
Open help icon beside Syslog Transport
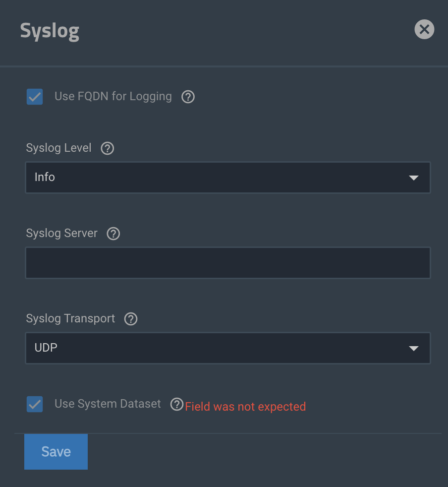pyautogui.click(x=131, y=319)
